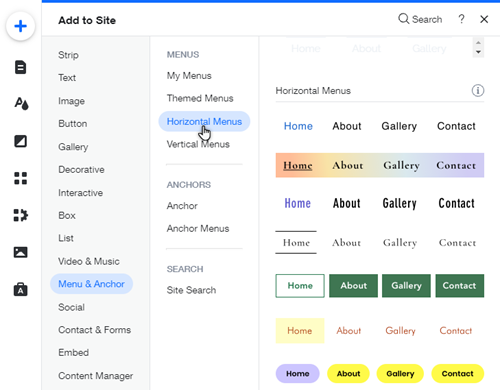Click the Add to Site title
The height and width of the screenshot is (390, 500).
coord(87,20)
